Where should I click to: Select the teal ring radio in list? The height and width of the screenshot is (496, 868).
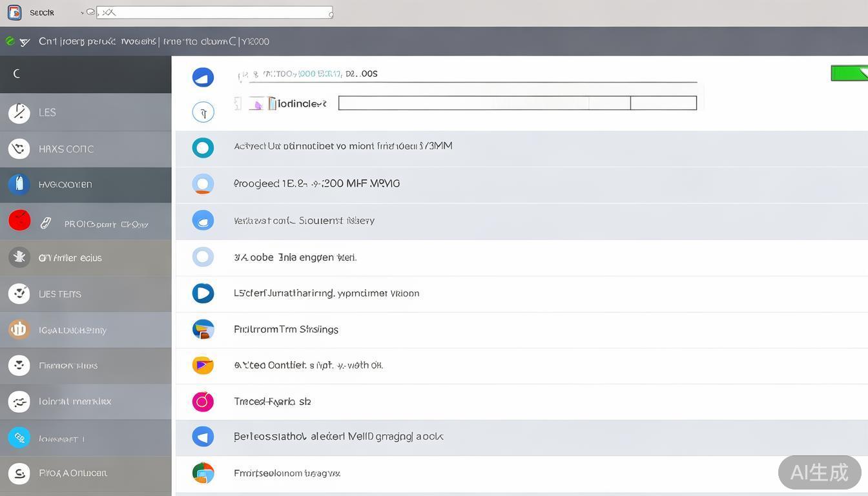tap(203, 148)
